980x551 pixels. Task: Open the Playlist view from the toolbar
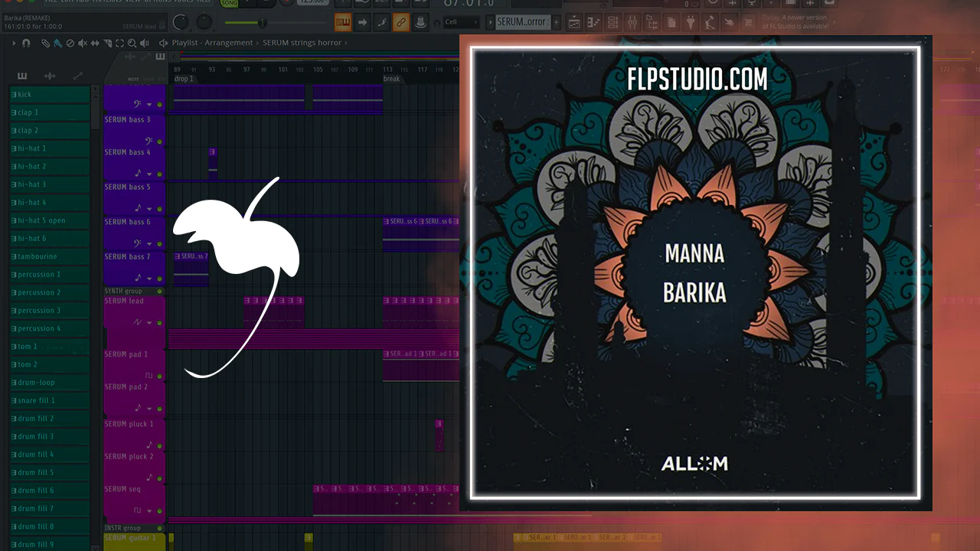pos(575,23)
